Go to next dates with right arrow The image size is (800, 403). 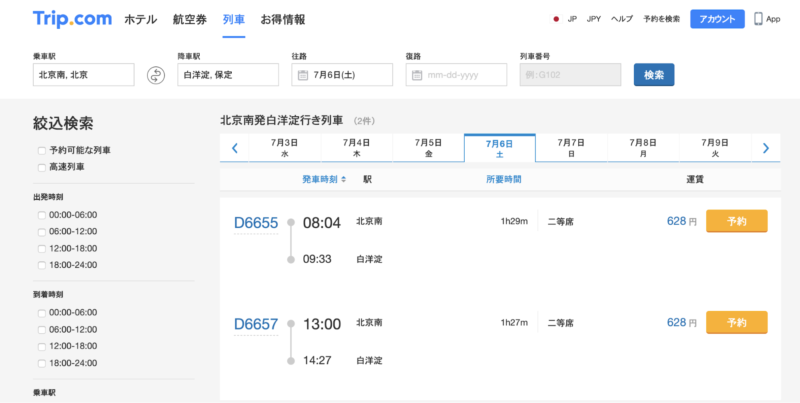point(765,148)
